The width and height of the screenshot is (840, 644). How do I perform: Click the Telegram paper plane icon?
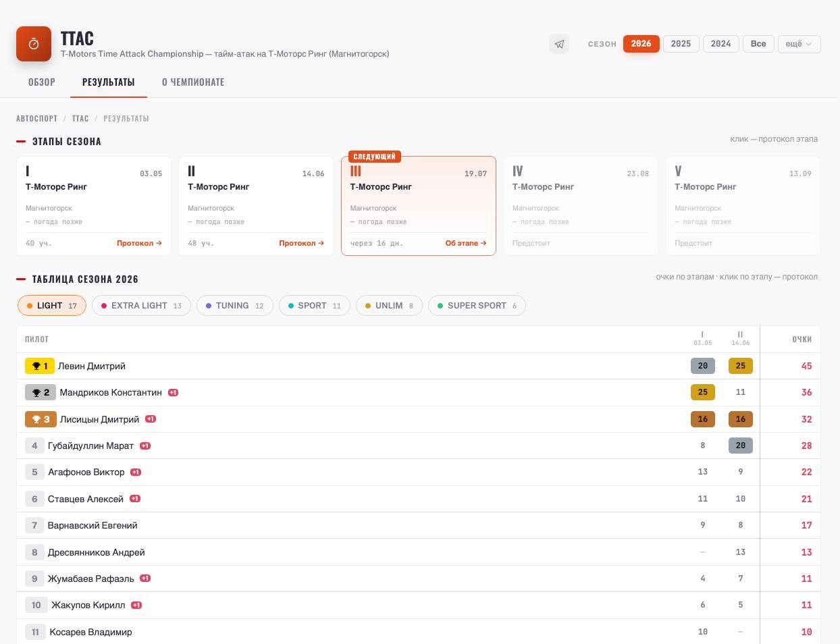point(559,44)
